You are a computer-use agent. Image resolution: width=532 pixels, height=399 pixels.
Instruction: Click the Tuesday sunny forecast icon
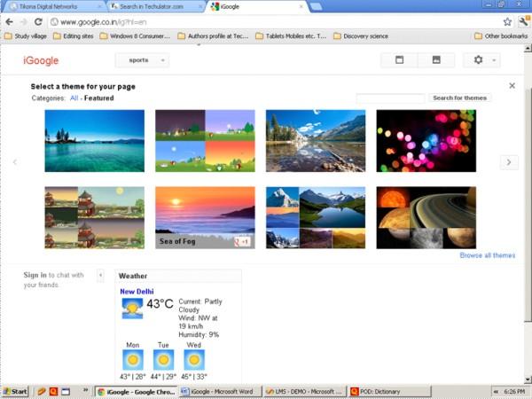click(163, 360)
